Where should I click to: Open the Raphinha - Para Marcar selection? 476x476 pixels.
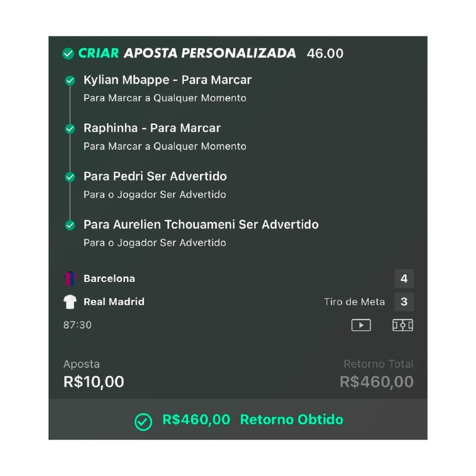152,128
